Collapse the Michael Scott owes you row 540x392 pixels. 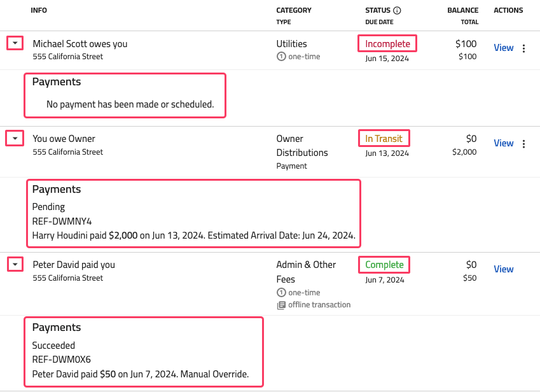pos(15,43)
